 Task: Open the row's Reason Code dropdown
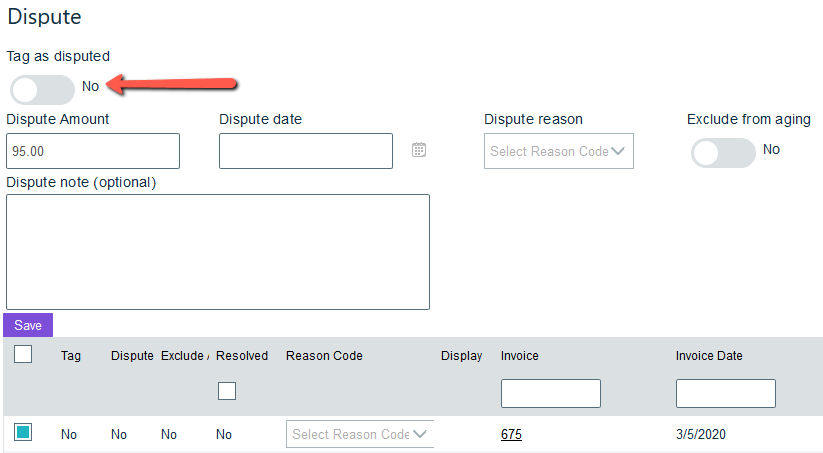[x=360, y=434]
